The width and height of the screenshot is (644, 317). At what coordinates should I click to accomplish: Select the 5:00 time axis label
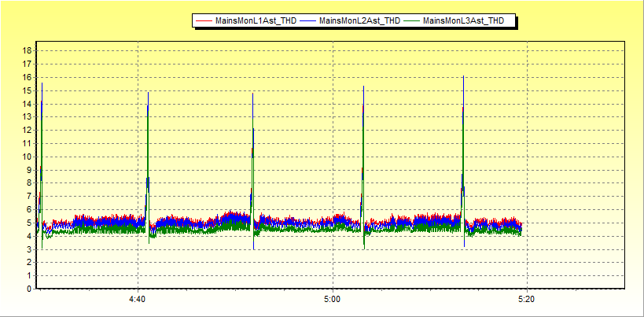coord(332,300)
